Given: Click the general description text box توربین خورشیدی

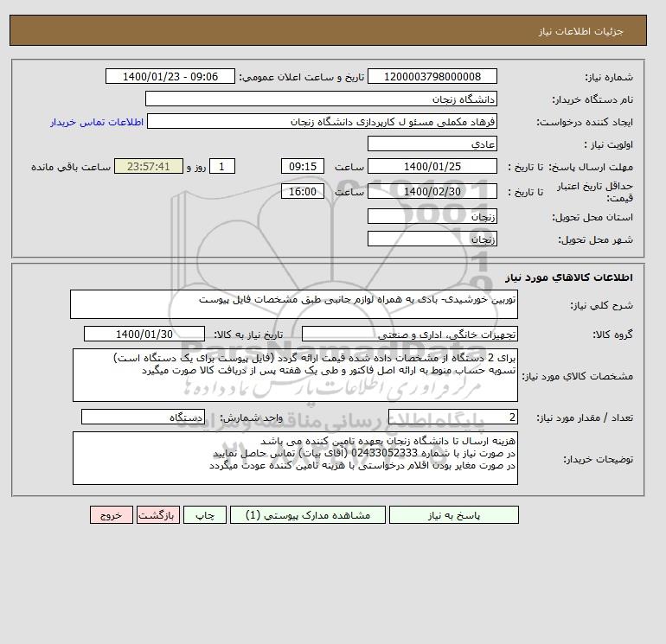Looking at the screenshot, I should [x=294, y=304].
